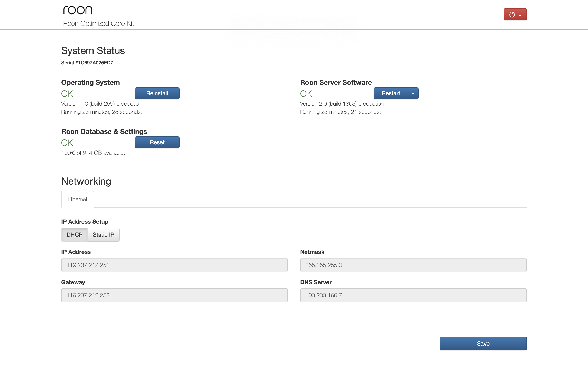Viewport: 588px width, 368px height.
Task: Click the OS version build 259 text
Action: [x=101, y=104]
